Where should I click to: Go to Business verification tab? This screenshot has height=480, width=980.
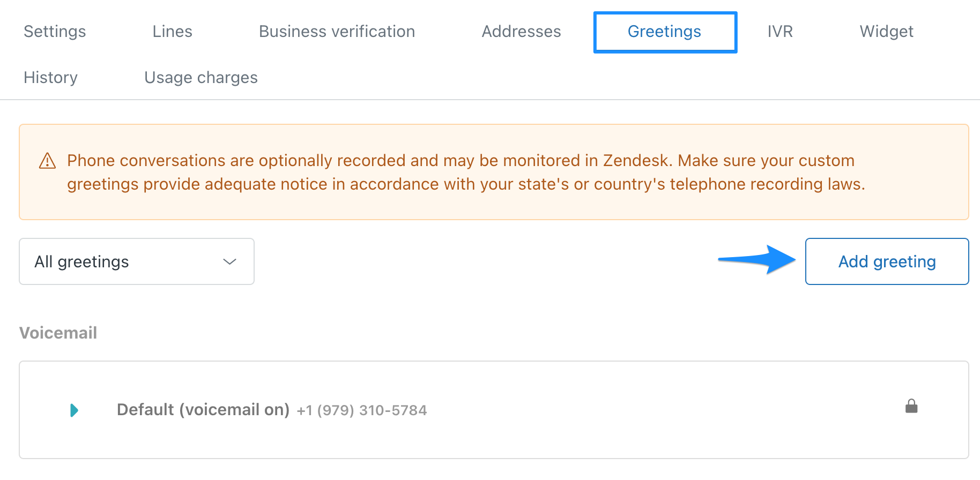(x=337, y=32)
